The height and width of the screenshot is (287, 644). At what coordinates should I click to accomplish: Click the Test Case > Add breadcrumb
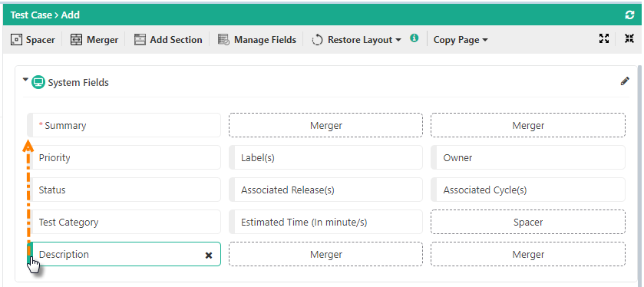click(x=45, y=15)
